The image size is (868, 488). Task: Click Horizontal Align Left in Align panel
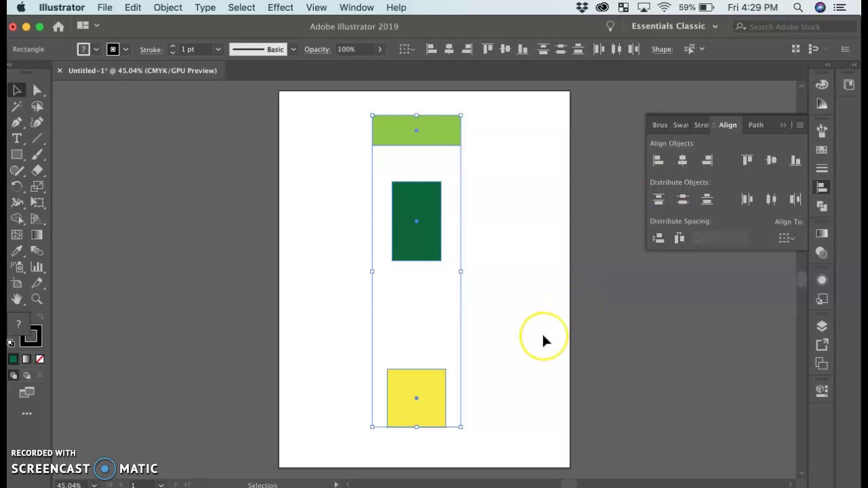[x=658, y=160]
